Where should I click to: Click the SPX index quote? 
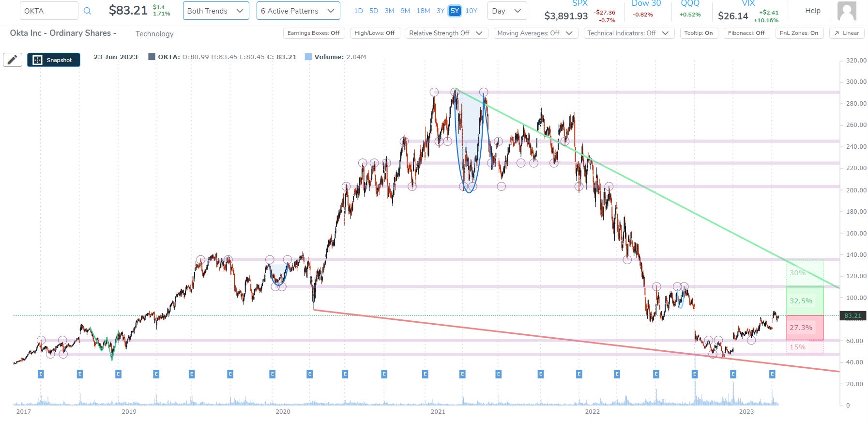coord(580,12)
